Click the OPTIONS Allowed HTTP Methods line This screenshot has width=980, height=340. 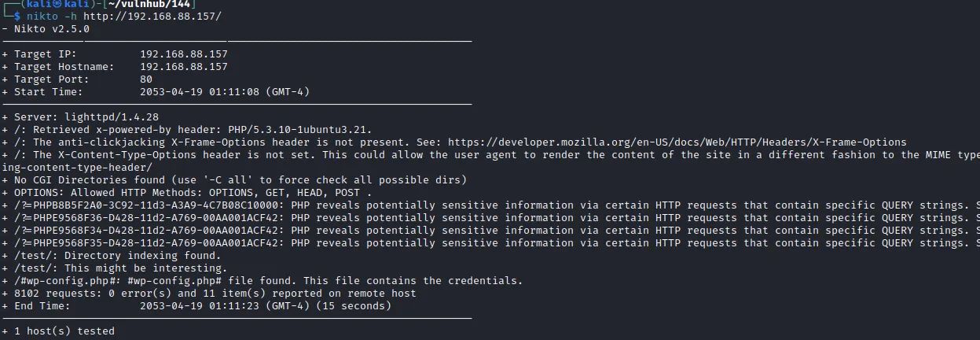tap(187, 193)
